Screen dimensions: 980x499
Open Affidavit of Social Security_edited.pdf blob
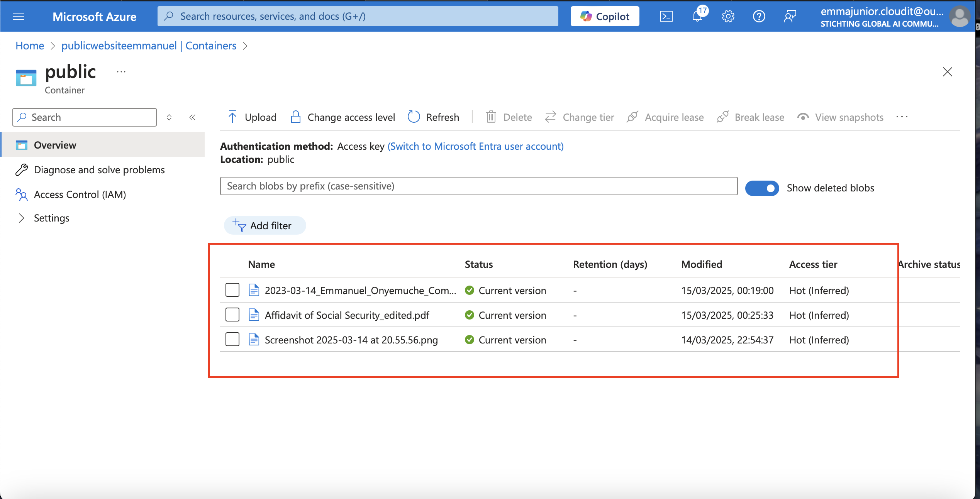tap(347, 315)
